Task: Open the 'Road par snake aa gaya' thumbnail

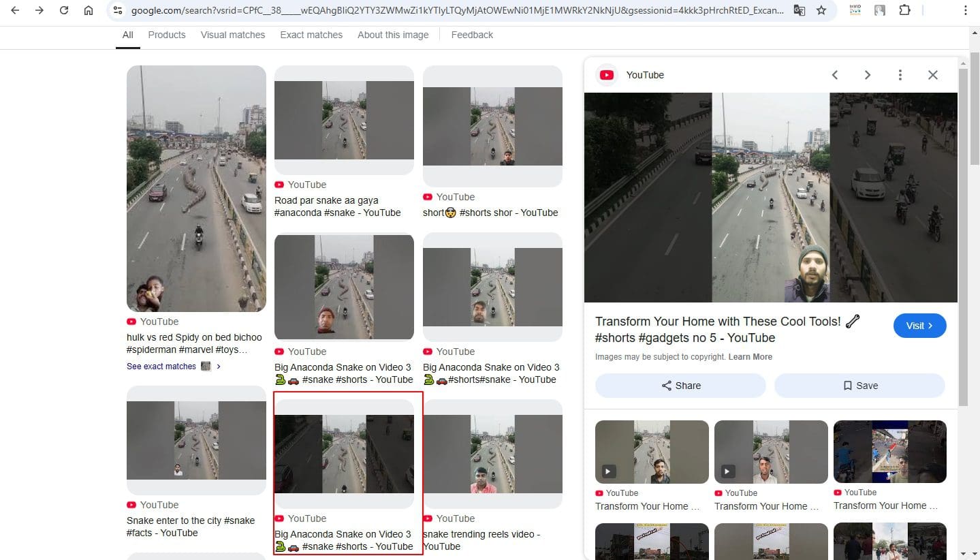Action: coord(344,120)
